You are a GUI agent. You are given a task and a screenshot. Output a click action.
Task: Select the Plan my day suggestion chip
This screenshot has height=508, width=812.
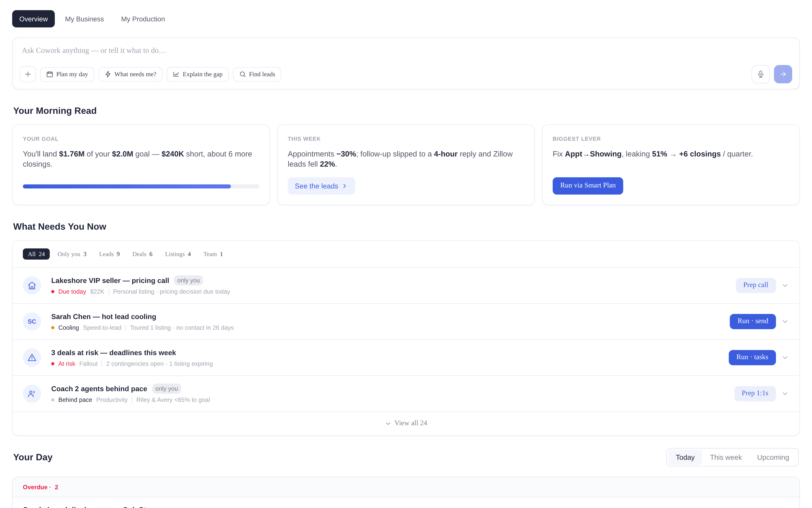click(x=67, y=74)
